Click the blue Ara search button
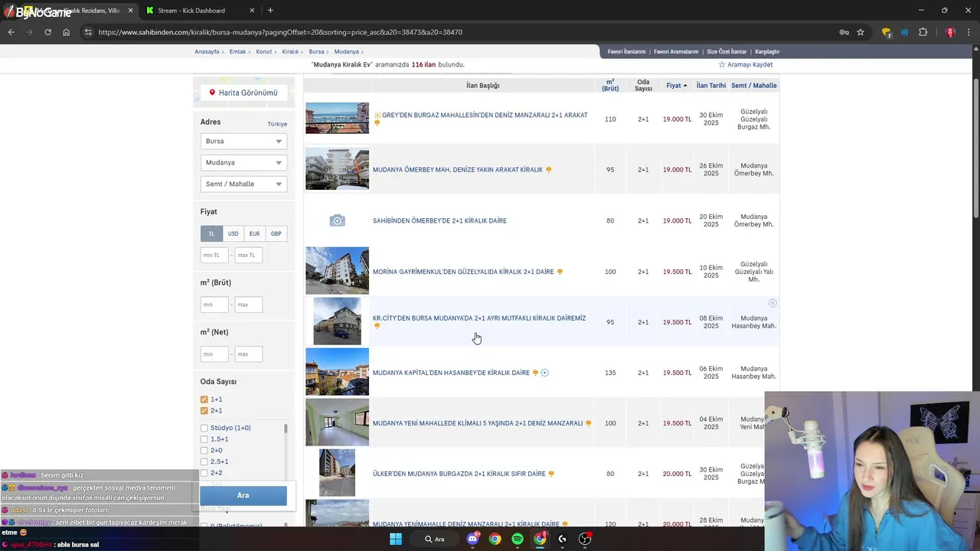Image resolution: width=980 pixels, height=551 pixels. point(243,495)
